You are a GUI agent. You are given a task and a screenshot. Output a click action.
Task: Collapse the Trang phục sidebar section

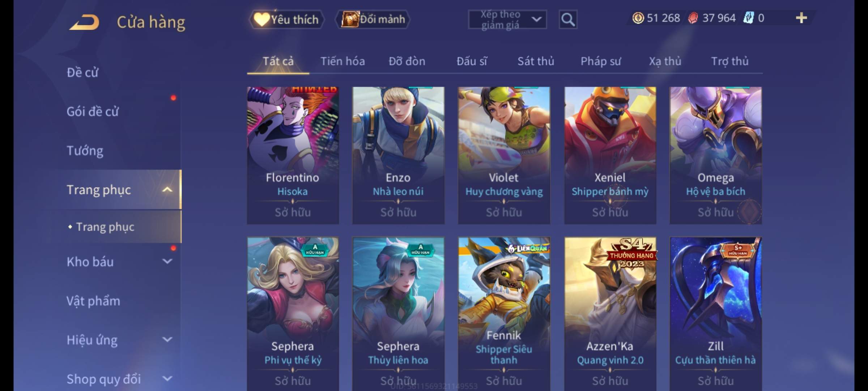click(x=167, y=190)
